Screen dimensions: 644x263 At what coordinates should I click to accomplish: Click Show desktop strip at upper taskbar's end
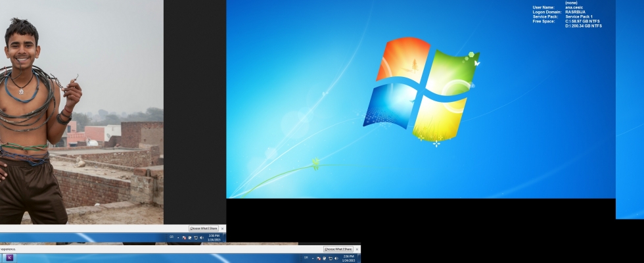click(x=224, y=237)
